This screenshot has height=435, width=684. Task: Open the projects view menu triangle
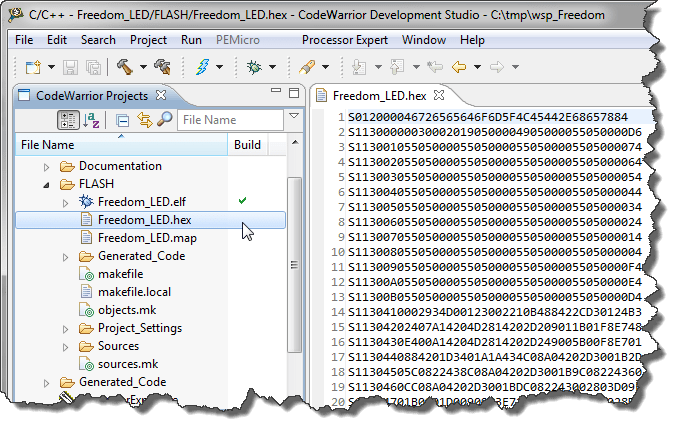click(x=294, y=116)
